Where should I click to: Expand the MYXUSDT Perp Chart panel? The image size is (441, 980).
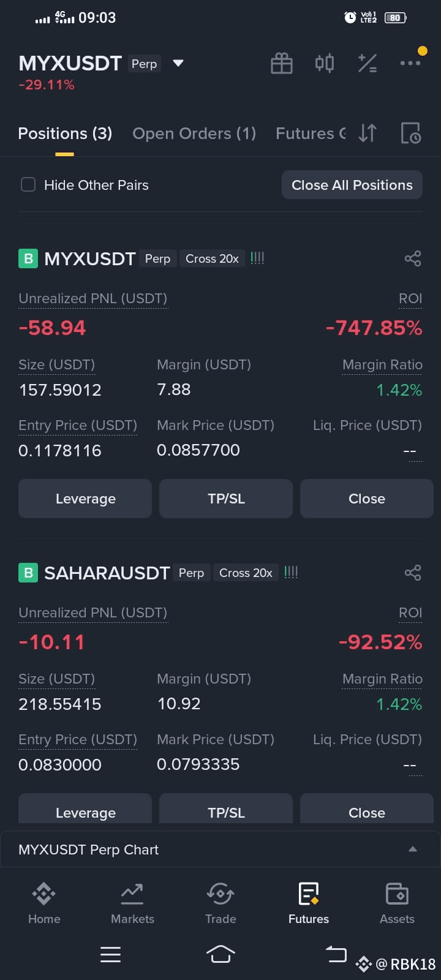pyautogui.click(x=221, y=849)
